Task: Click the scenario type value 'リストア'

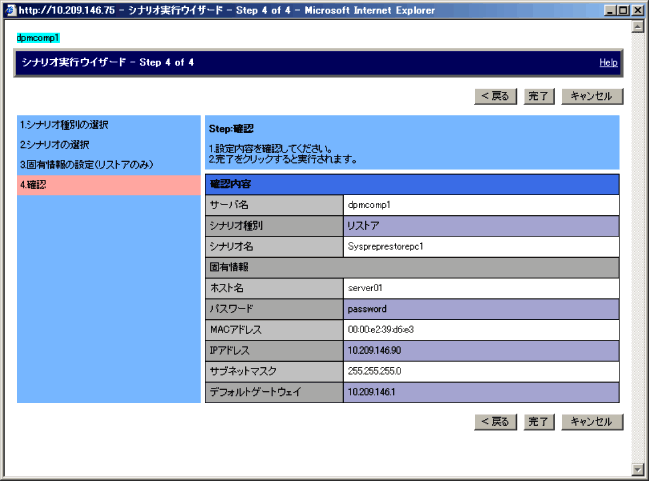Action: pyautogui.click(x=363, y=226)
